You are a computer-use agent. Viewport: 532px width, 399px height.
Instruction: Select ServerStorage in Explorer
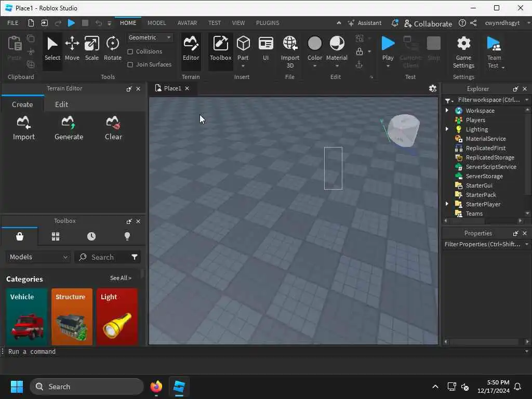pos(484,176)
